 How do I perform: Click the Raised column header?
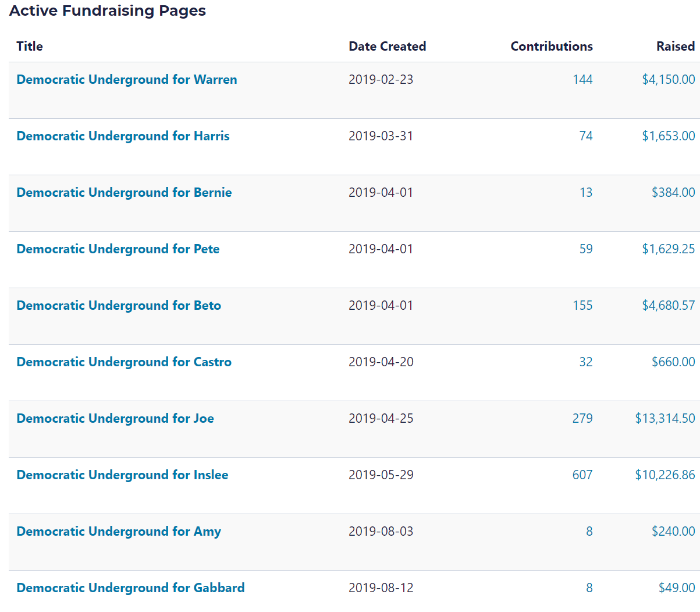pos(675,47)
